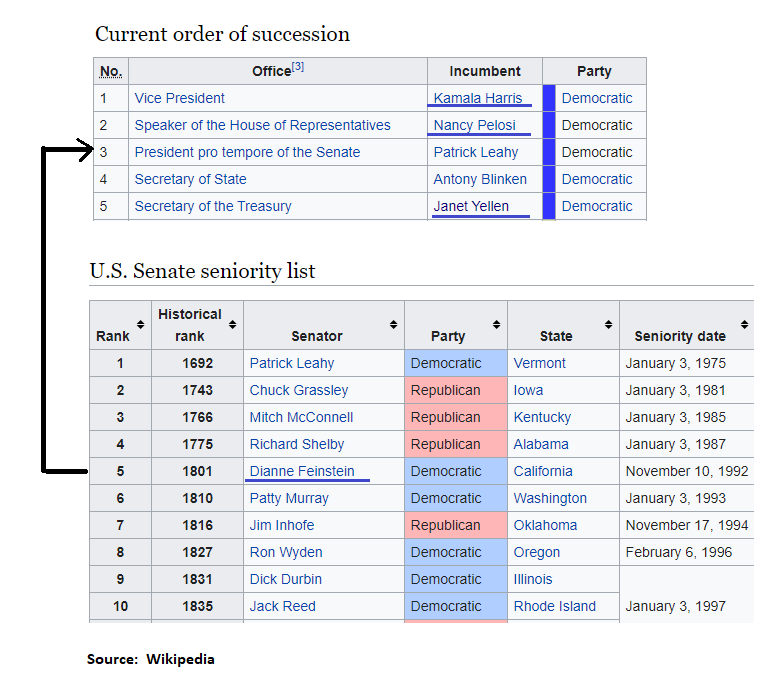Click Dianne Feinstein in the seniority list

[302, 471]
